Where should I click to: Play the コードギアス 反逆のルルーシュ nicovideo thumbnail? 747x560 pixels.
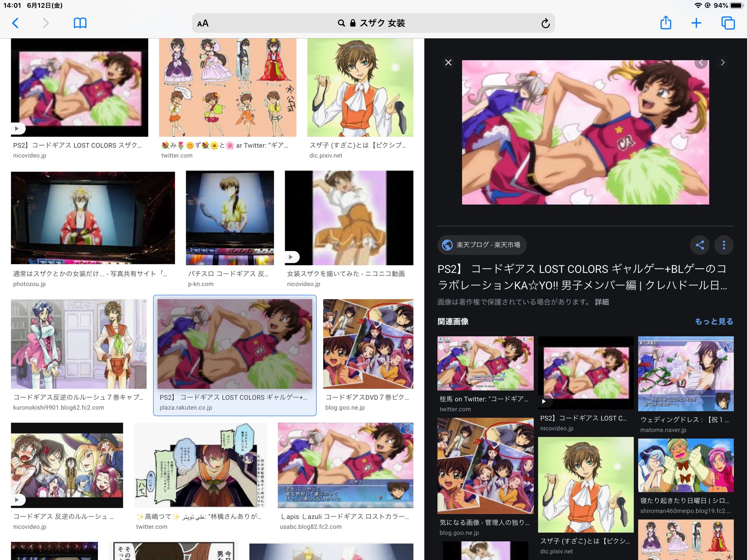tap(17, 499)
